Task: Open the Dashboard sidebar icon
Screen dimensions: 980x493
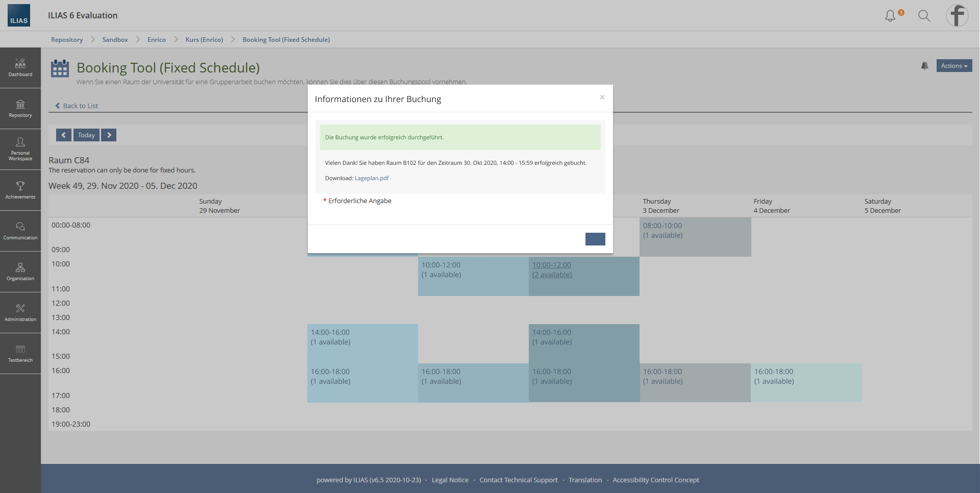Action: coord(20,68)
